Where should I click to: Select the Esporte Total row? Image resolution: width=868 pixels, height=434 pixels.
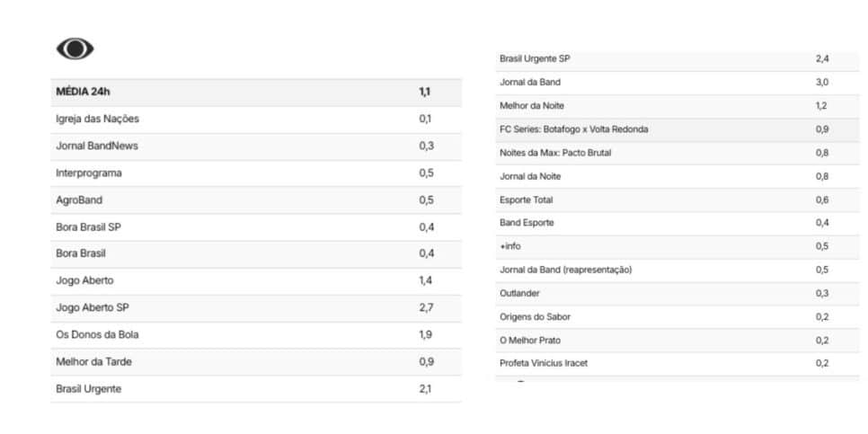(677, 200)
